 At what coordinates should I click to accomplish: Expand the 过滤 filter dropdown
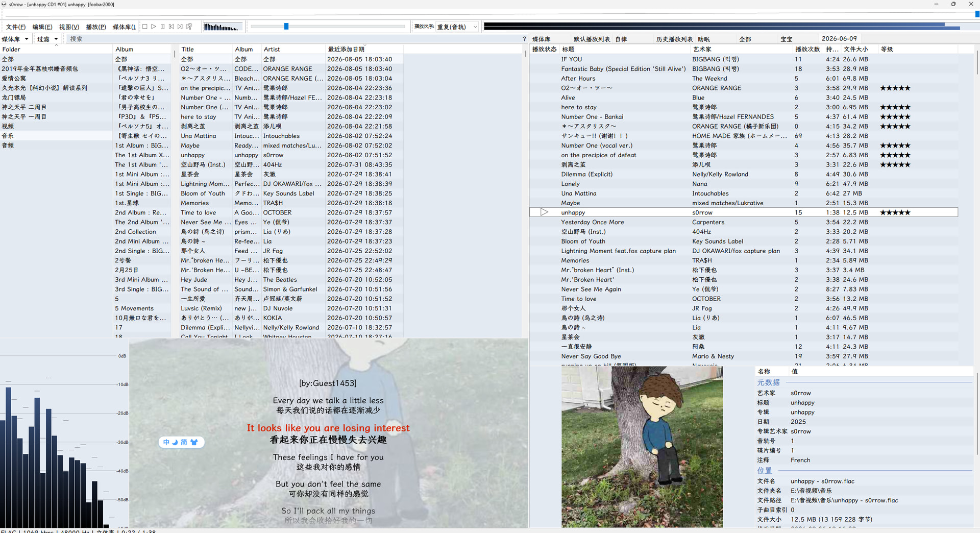click(47, 39)
